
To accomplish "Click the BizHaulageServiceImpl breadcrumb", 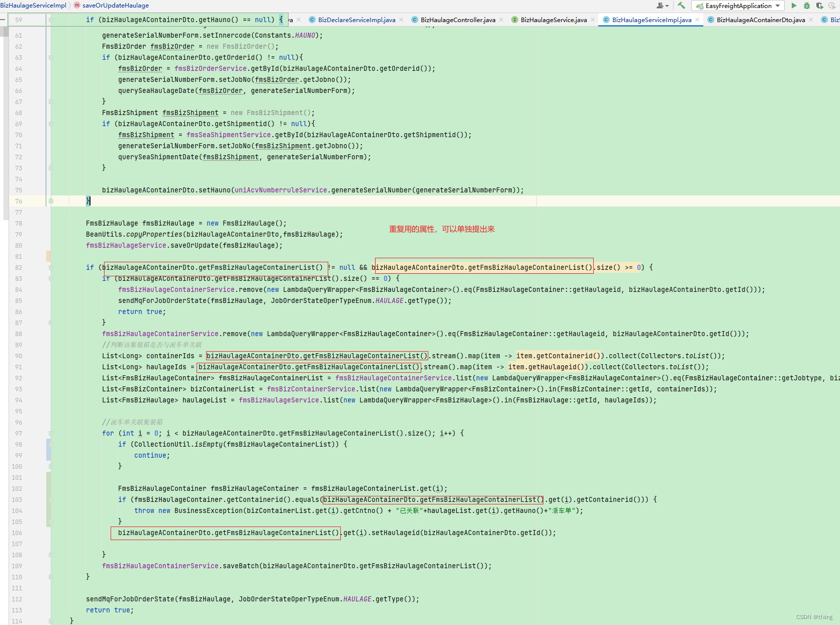I will 33,5.
